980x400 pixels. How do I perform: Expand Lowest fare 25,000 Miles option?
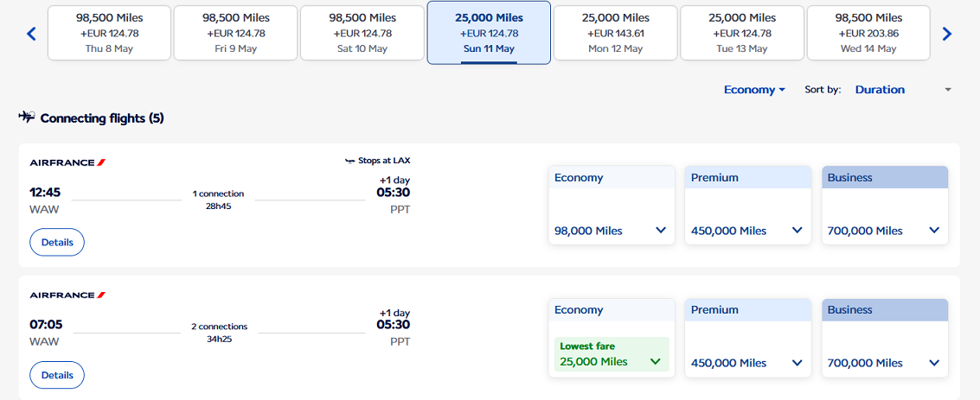pyautogui.click(x=612, y=354)
